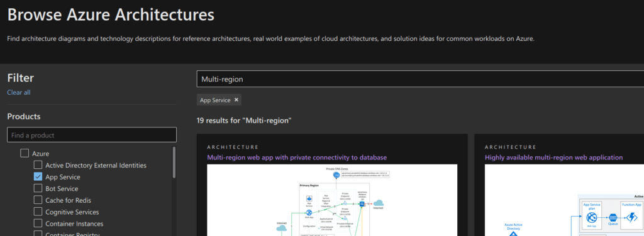Viewport: 644px width, 236px height.
Task: Click the Find a product field
Action: pyautogui.click(x=92, y=135)
